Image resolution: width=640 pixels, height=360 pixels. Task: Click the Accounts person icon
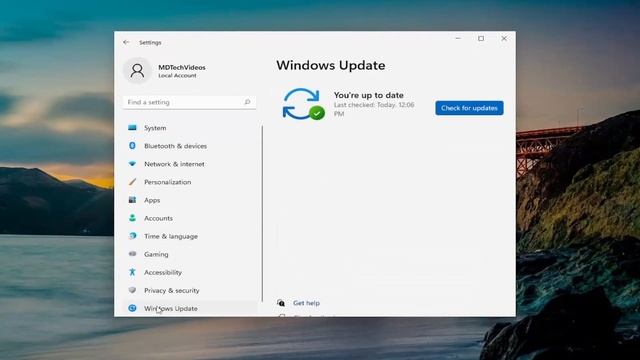(x=132, y=218)
